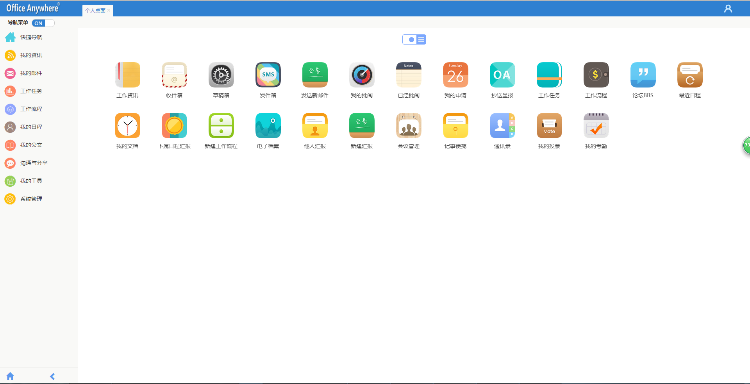Open the green chalkboard icon in the top row
The image size is (750, 384).
click(315, 75)
